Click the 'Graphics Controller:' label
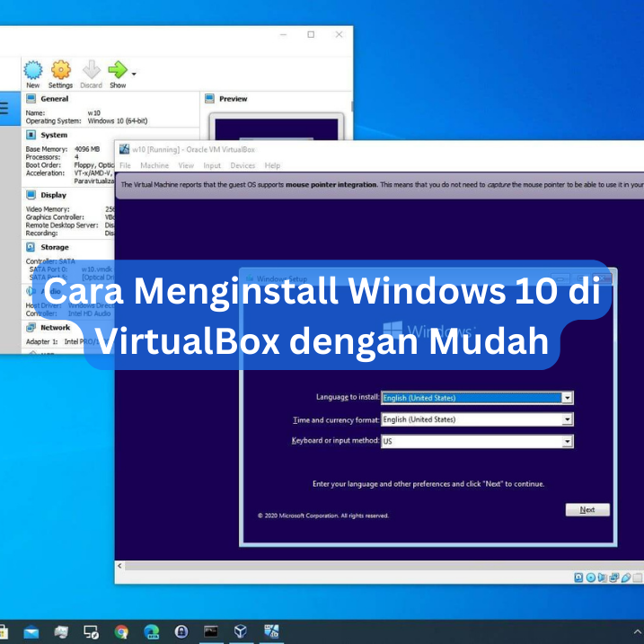Viewport: 644px width, 644px height. pos(55,216)
